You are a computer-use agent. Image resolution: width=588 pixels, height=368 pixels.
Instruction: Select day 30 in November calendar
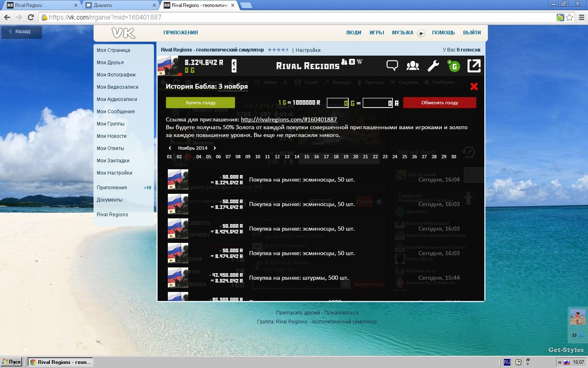tap(454, 157)
